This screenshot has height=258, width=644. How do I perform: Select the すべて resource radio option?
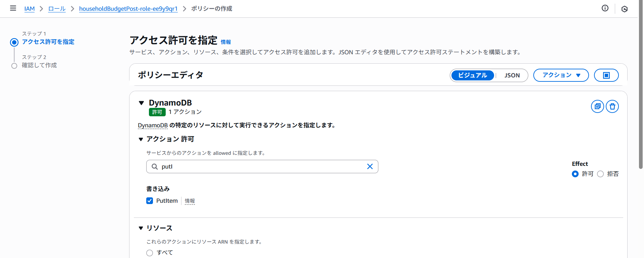pos(150,253)
